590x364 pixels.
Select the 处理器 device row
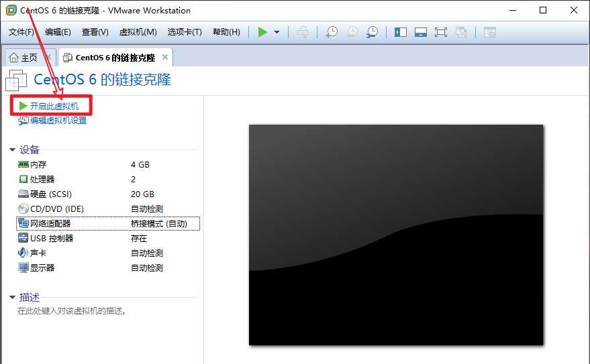[108, 179]
